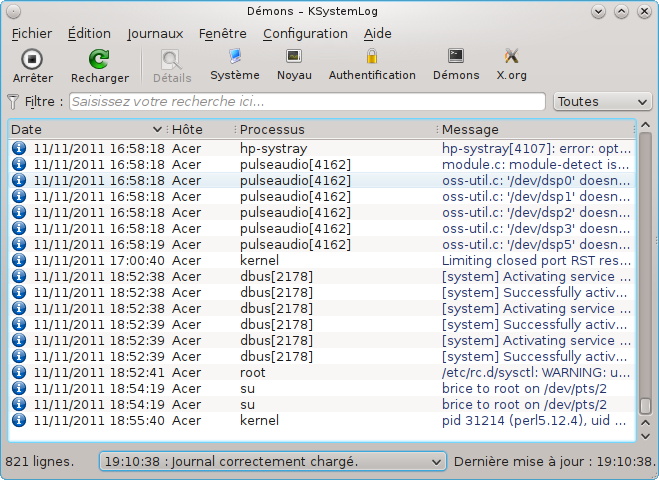Click the vertical scrollbar handle

pos(645,406)
